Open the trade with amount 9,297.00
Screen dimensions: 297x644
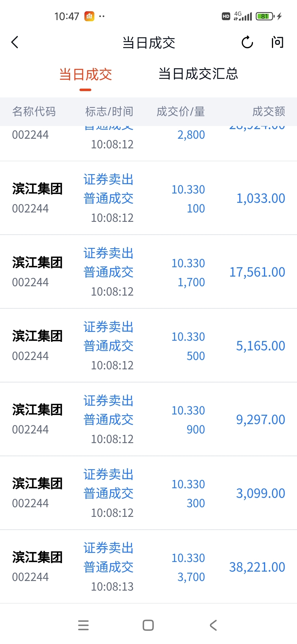148,419
